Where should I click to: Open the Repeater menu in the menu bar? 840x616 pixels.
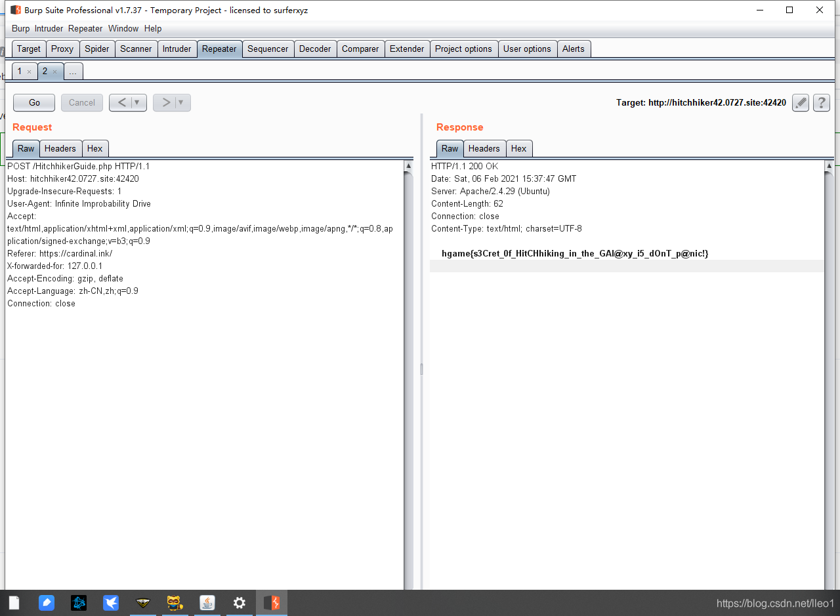tap(85, 29)
